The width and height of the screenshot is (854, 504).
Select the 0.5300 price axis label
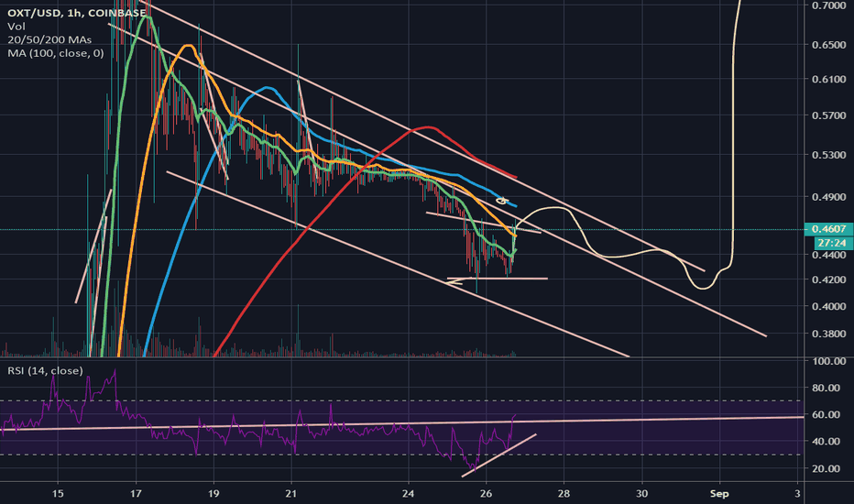[x=829, y=155]
